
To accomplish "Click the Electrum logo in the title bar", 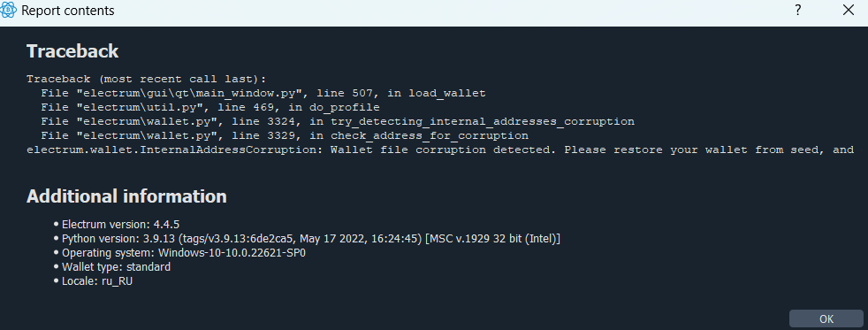I will pyautogui.click(x=8, y=10).
